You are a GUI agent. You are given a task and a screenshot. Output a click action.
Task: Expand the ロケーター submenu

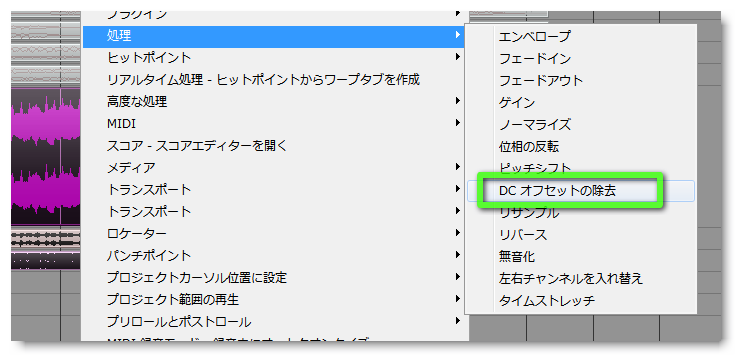coord(275,233)
